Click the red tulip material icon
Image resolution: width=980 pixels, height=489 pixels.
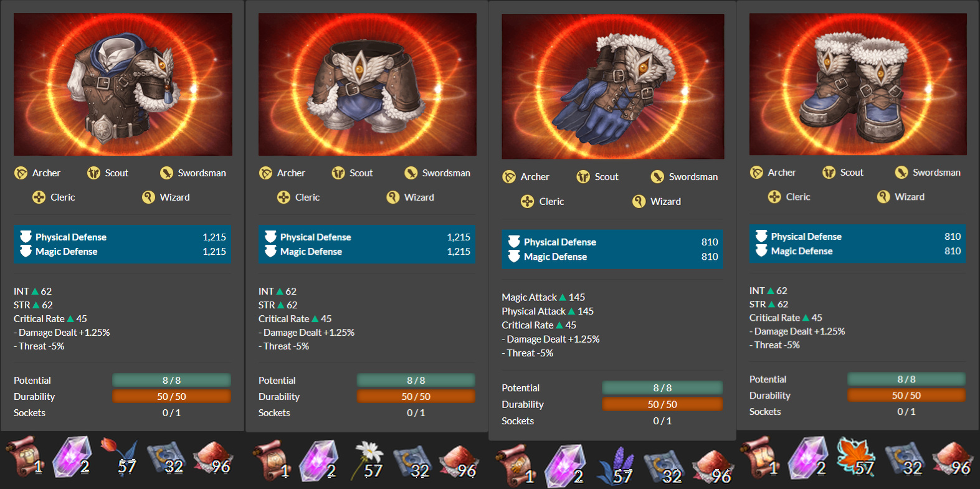click(118, 457)
